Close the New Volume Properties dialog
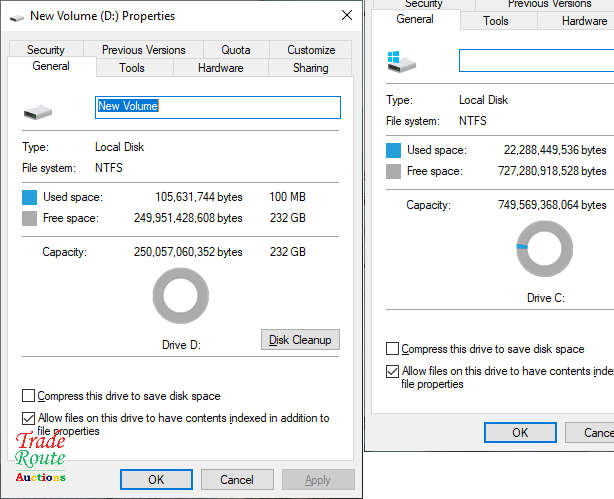The width and height of the screenshot is (614, 499). click(x=346, y=15)
